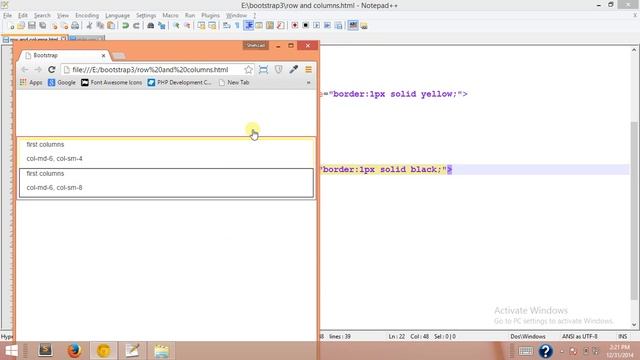Click shield extension icon in Chrome
Screen dimensions: 640x360
pyautogui.click(x=278, y=70)
